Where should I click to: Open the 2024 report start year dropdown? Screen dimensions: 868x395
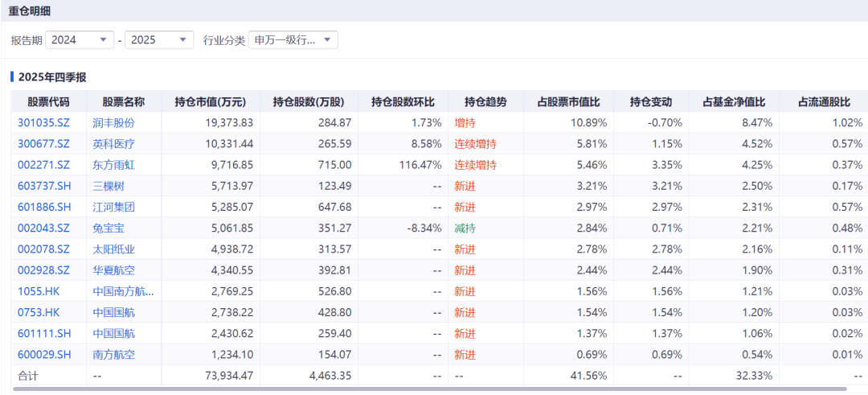80,39
